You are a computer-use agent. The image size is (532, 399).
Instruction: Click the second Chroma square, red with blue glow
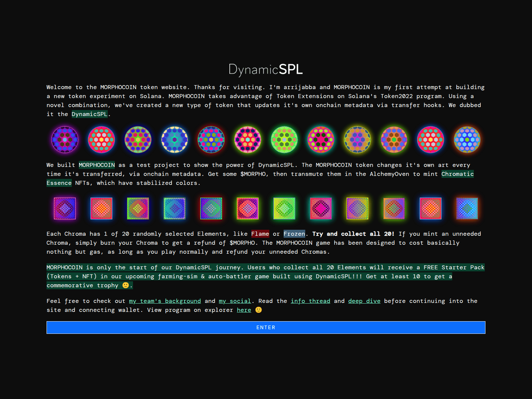[x=101, y=208]
